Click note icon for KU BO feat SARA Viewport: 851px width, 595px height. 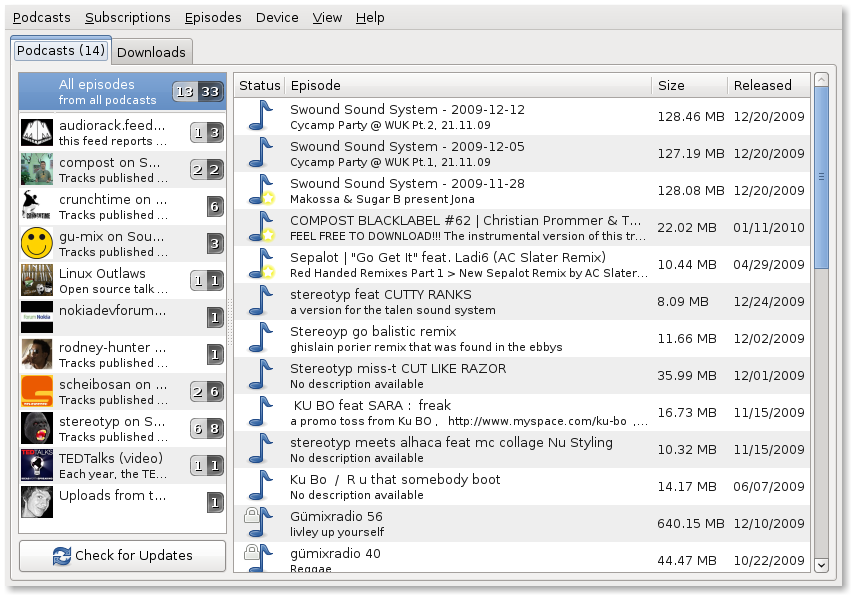(x=261, y=412)
